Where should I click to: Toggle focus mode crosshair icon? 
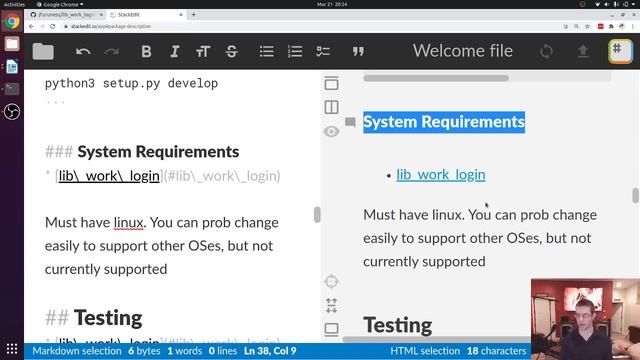pos(331,281)
